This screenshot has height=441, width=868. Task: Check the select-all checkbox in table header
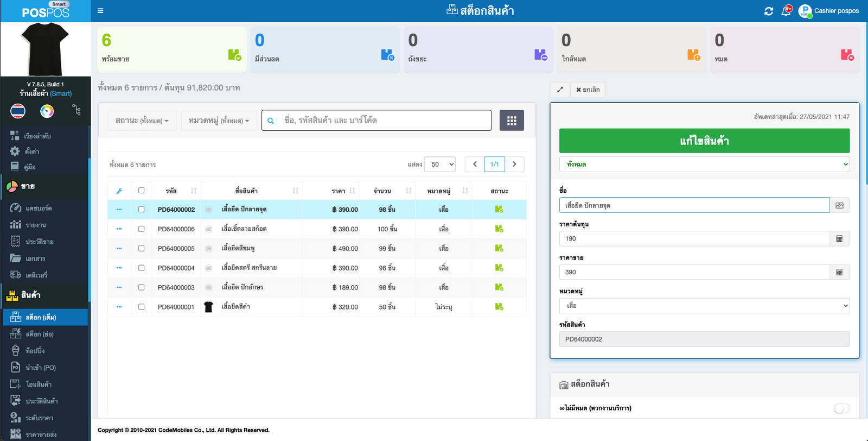click(x=142, y=191)
